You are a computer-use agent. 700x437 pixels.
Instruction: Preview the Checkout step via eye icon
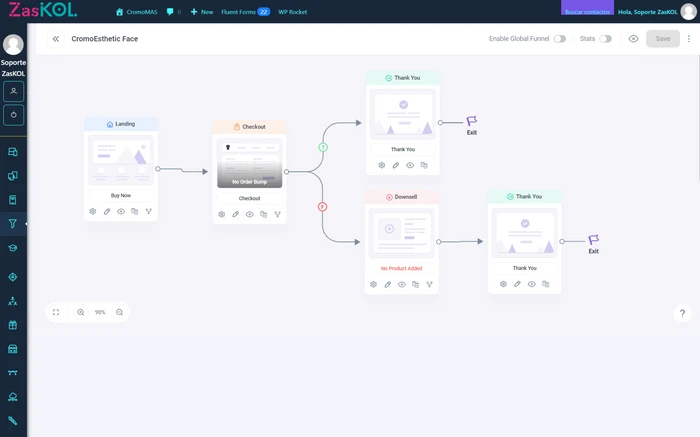tap(250, 214)
